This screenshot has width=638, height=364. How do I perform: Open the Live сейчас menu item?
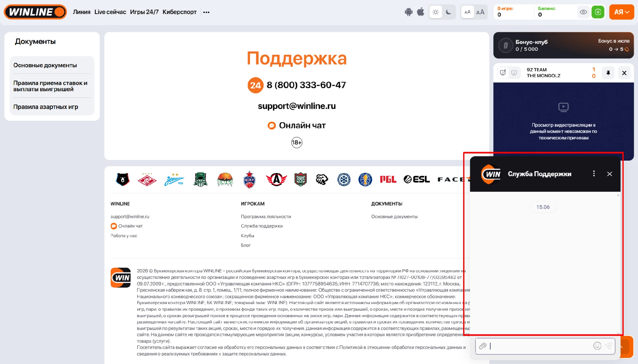pyautogui.click(x=110, y=12)
